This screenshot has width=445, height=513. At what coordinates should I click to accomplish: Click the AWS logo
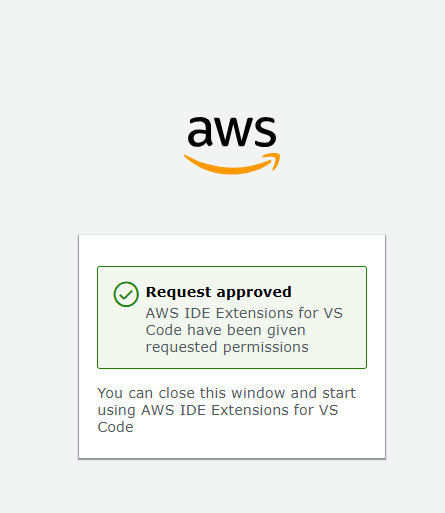tap(232, 145)
